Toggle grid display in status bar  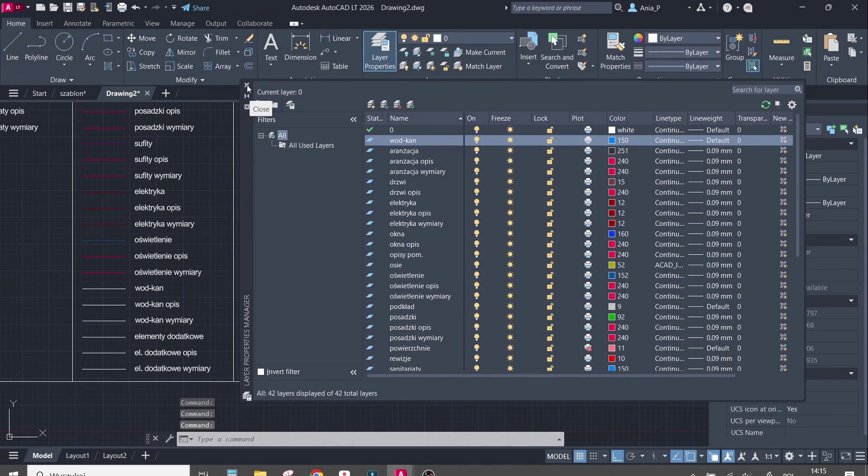coord(580,456)
